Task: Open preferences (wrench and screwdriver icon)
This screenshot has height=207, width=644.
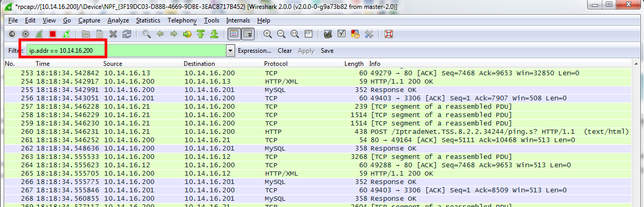Action: click(369, 34)
